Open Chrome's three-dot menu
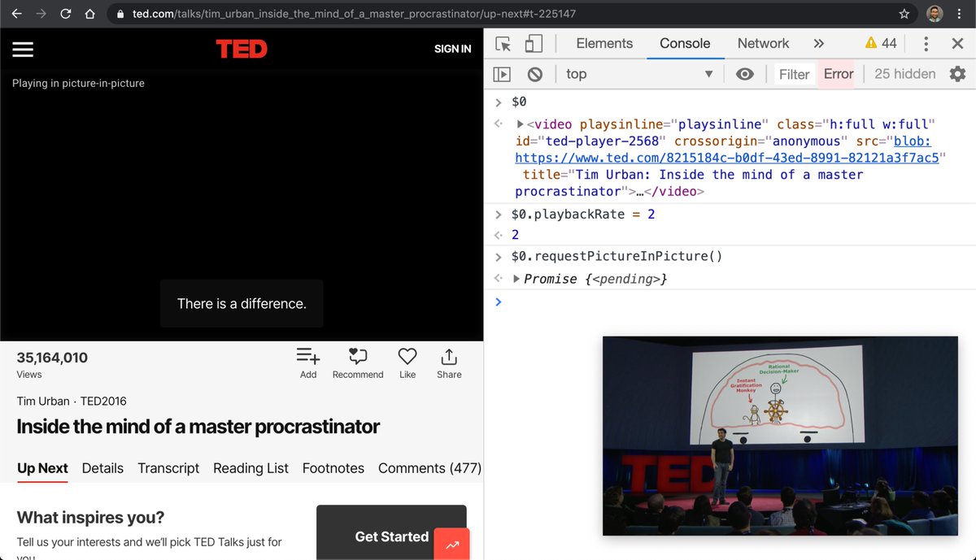The image size is (976, 560). click(960, 14)
